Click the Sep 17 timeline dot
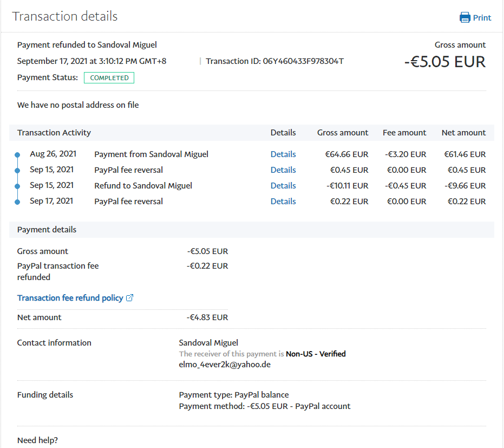Image resolution: width=504 pixels, height=448 pixels. click(17, 202)
